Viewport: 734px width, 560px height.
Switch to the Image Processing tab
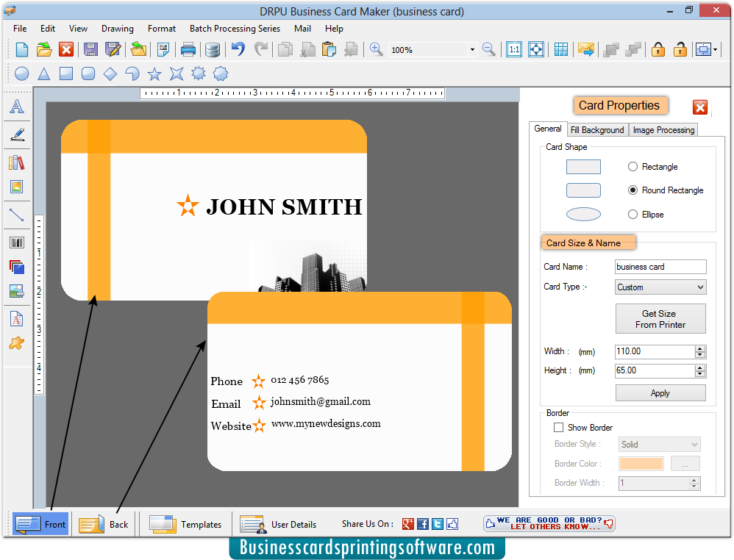(663, 129)
